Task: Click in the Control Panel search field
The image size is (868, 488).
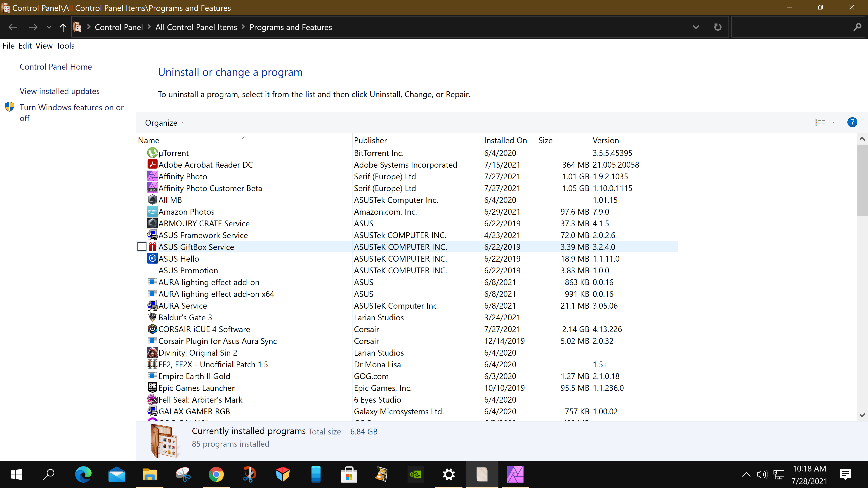Action: pos(792,27)
